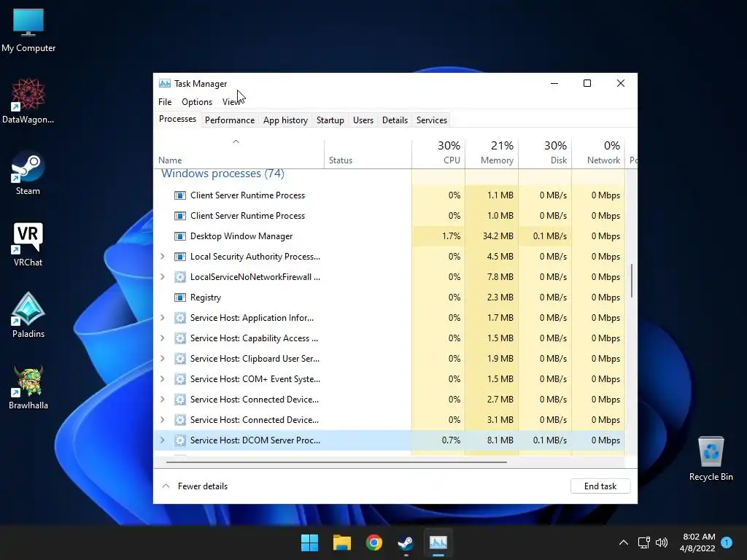This screenshot has width=747, height=560.
Task: Select the Steam desktop shortcut
Action: click(x=28, y=173)
